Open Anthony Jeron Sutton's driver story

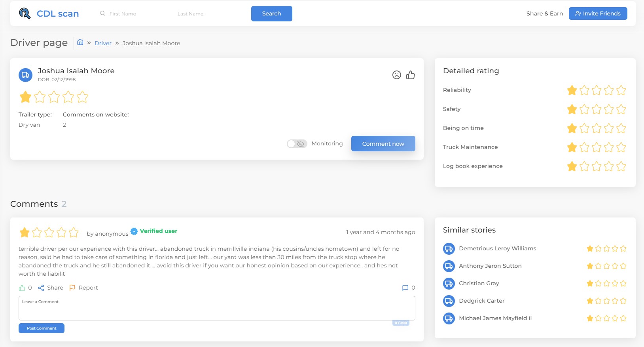(x=490, y=266)
